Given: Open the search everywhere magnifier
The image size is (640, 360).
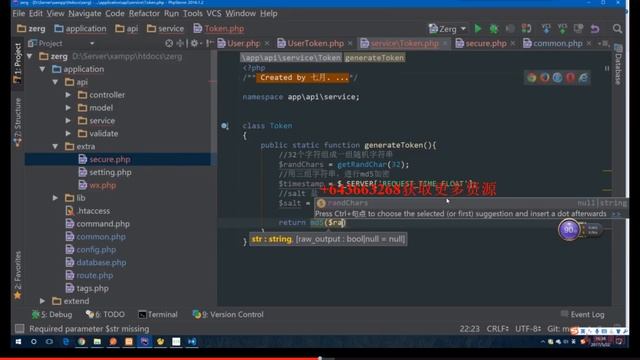Looking at the screenshot, I should tap(617, 29).
